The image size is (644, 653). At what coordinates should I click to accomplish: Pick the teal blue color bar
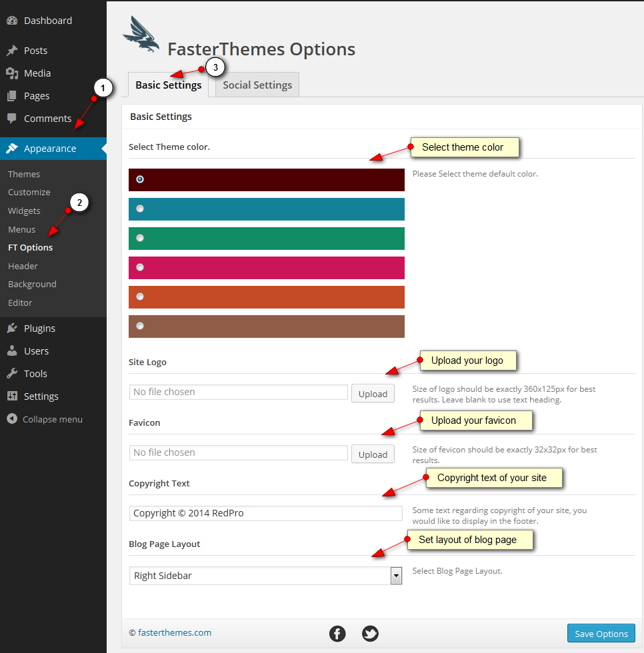pos(267,209)
